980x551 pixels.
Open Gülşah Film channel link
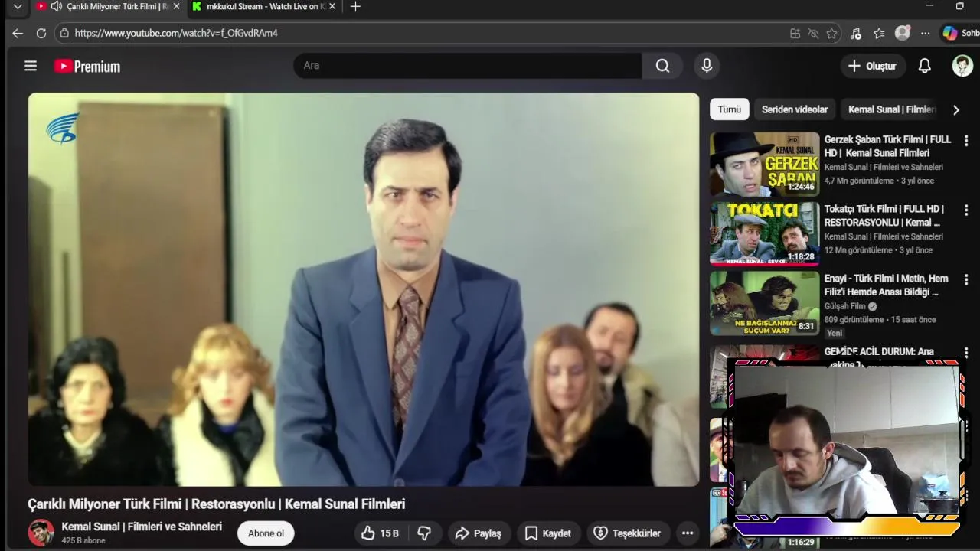point(844,306)
